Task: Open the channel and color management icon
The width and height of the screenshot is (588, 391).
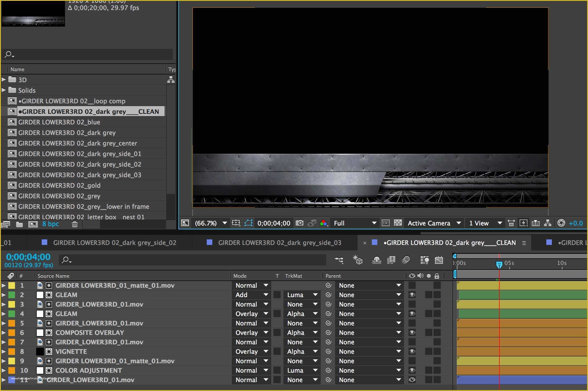Action: 323,223
